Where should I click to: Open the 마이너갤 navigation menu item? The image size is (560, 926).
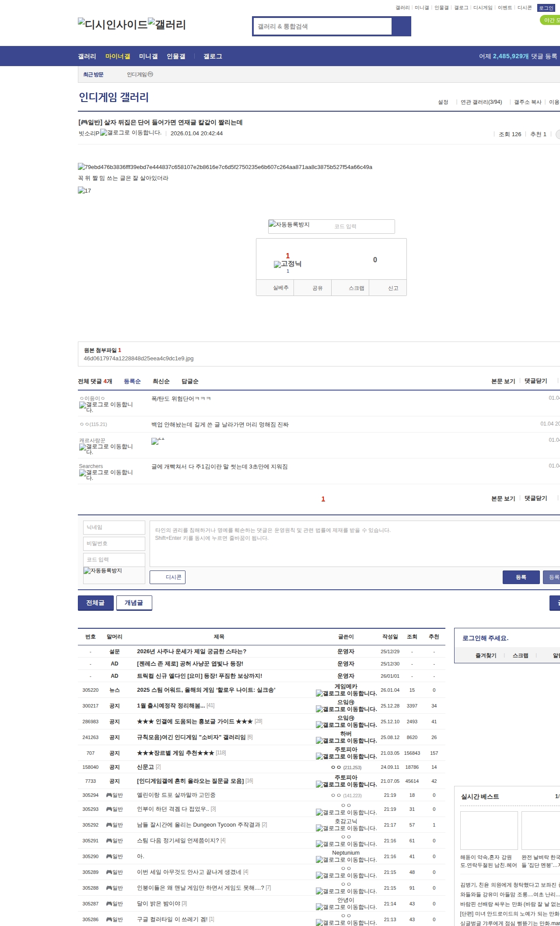(x=118, y=56)
